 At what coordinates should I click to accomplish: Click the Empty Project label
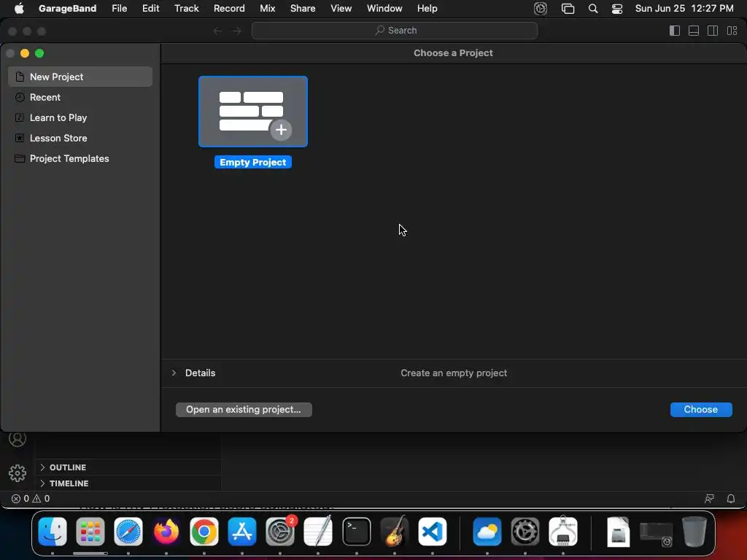[253, 163]
